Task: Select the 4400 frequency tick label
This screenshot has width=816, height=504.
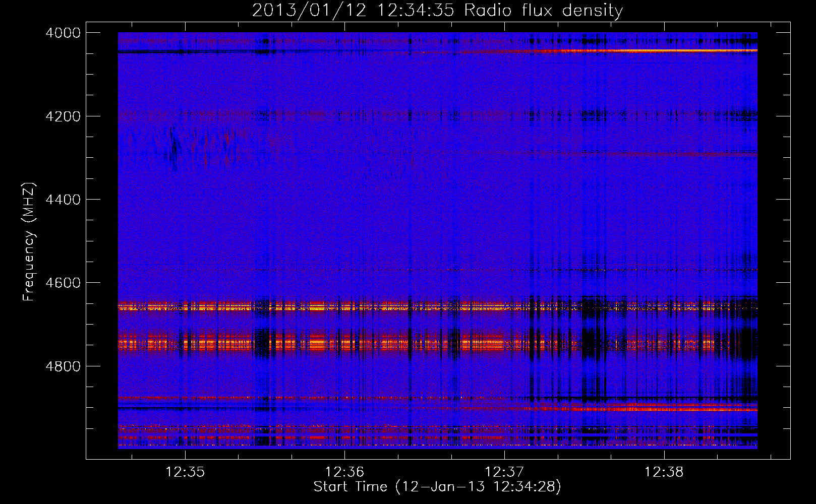Action: click(x=63, y=200)
